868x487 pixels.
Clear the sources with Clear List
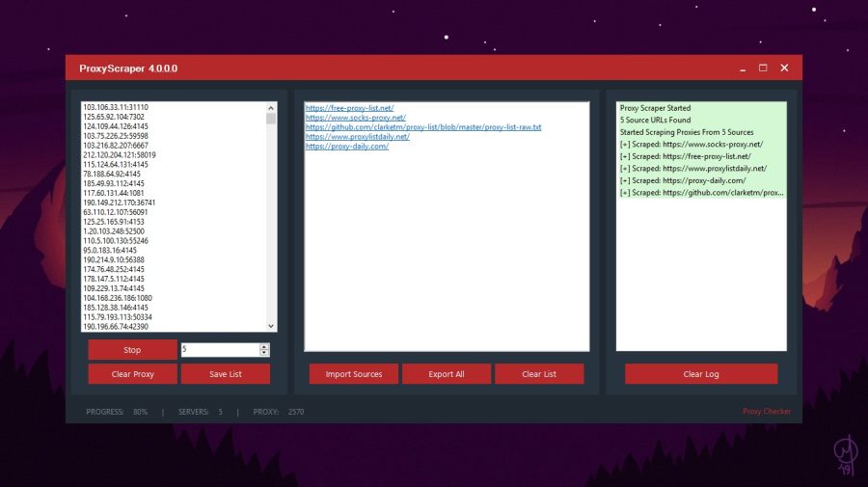[x=539, y=374]
